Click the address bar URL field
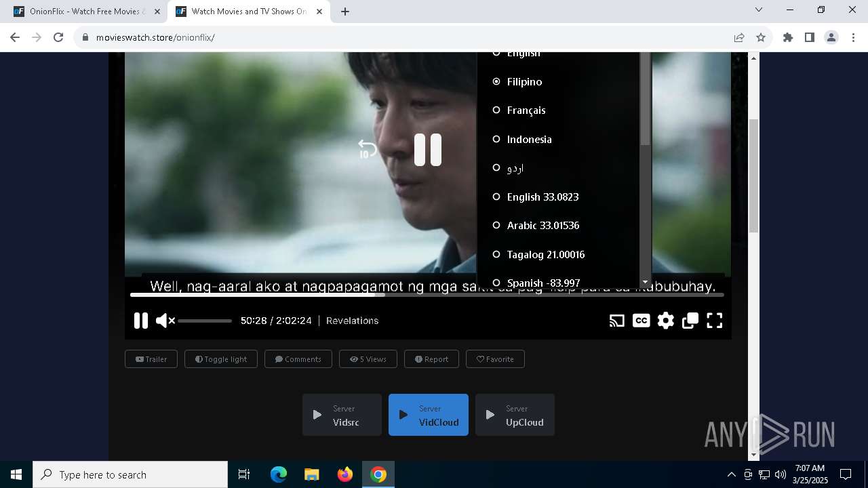868x488 pixels. click(x=407, y=37)
